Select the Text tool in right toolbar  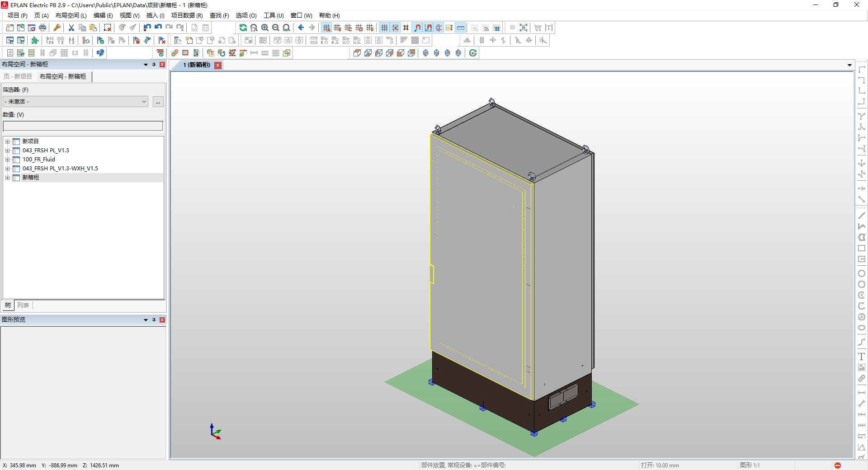tap(862, 356)
